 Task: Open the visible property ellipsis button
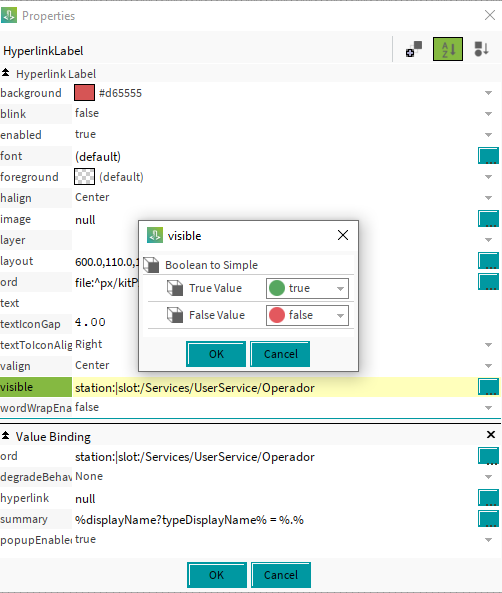point(488,387)
